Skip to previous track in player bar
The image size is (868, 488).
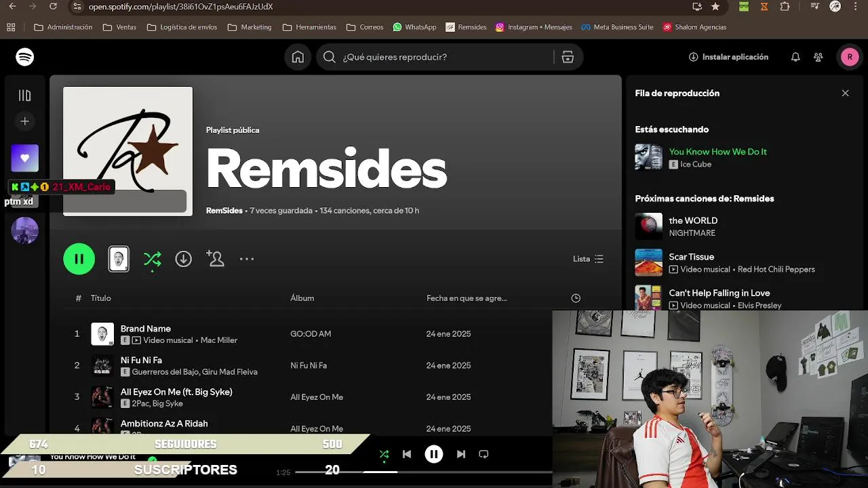click(407, 454)
